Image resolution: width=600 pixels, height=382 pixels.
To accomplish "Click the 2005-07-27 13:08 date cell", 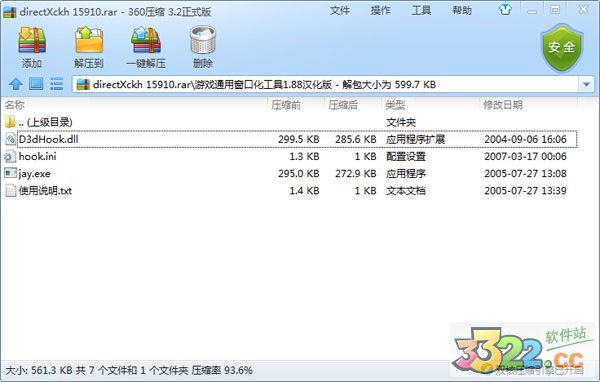I will (x=525, y=174).
